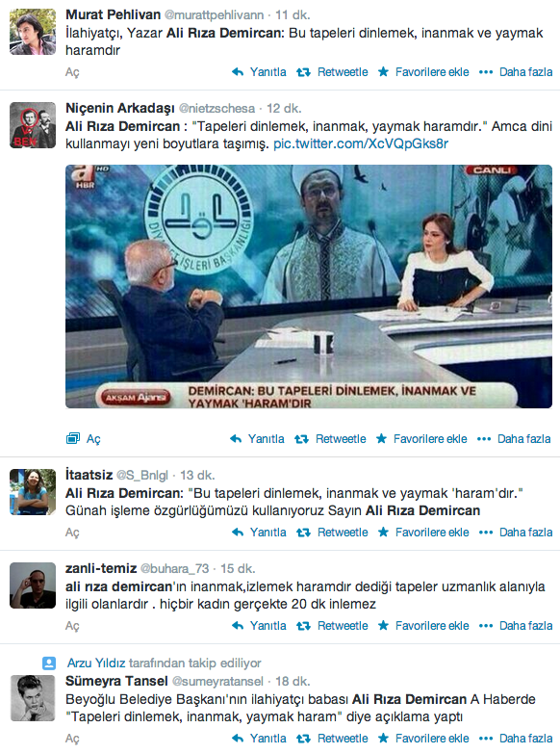560x754 pixels.
Task: Click the 15 dk. timestamp on zanli-temiz's tweet
Action: (238, 569)
